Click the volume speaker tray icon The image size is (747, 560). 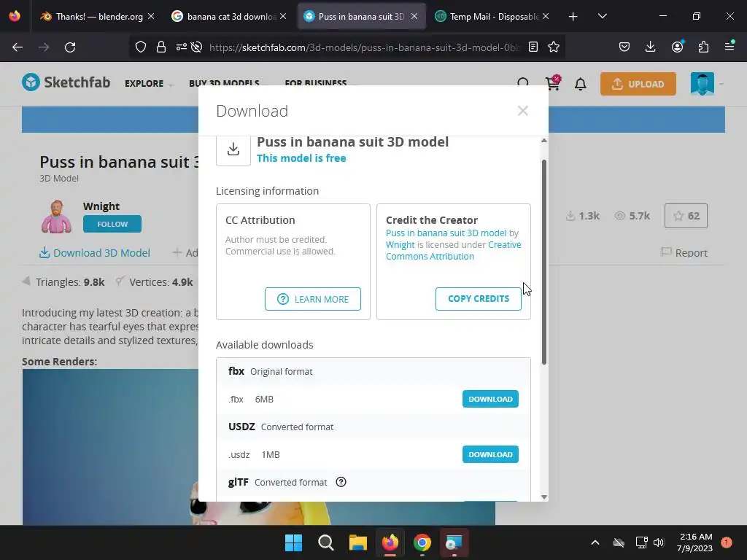(659, 542)
